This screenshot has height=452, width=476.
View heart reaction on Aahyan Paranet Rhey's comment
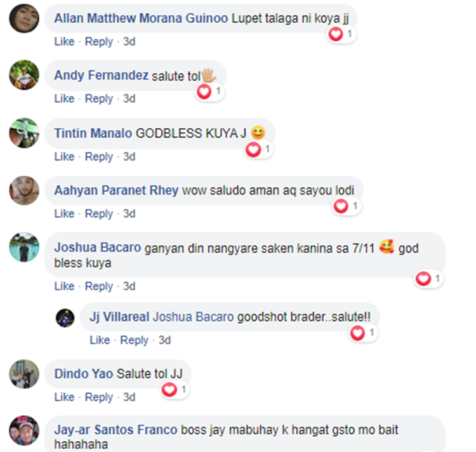(x=347, y=206)
